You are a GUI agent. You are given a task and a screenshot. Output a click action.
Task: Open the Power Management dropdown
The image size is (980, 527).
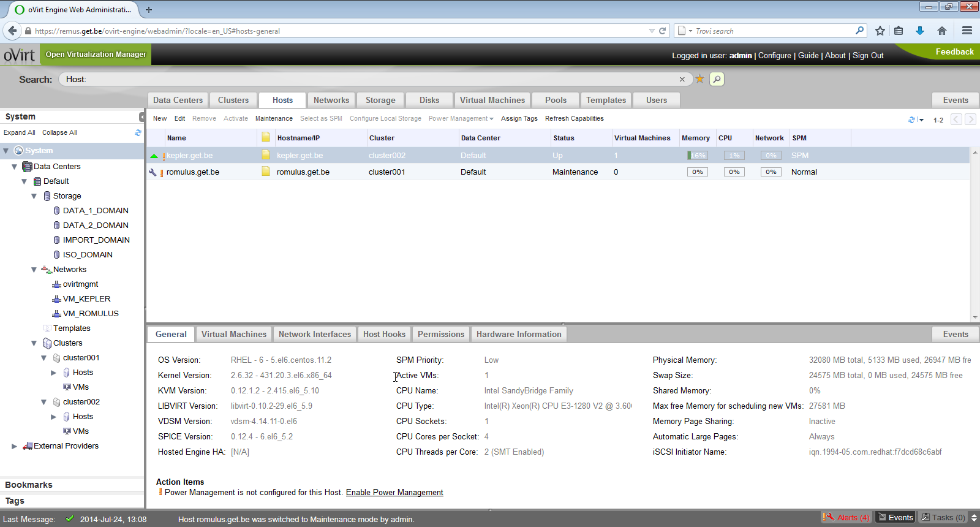point(461,119)
